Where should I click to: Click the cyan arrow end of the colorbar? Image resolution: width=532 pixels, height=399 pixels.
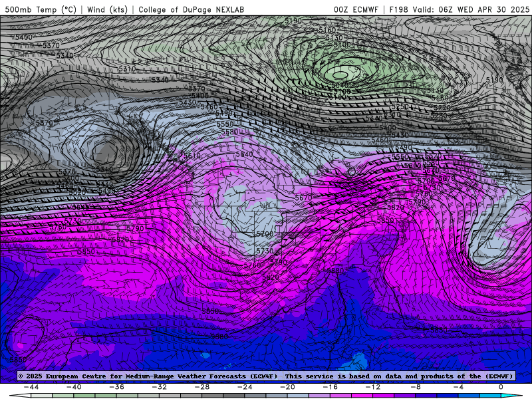pyautogui.click(x=511, y=396)
